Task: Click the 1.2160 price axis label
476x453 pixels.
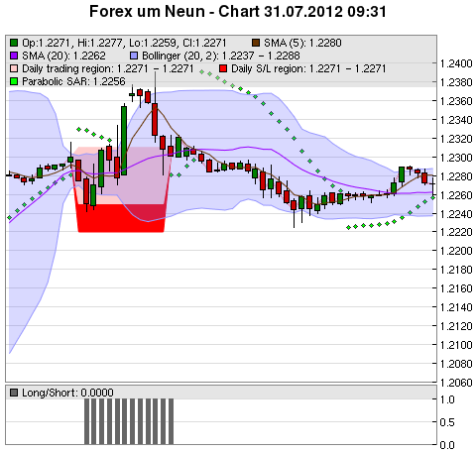Action: [x=456, y=288]
